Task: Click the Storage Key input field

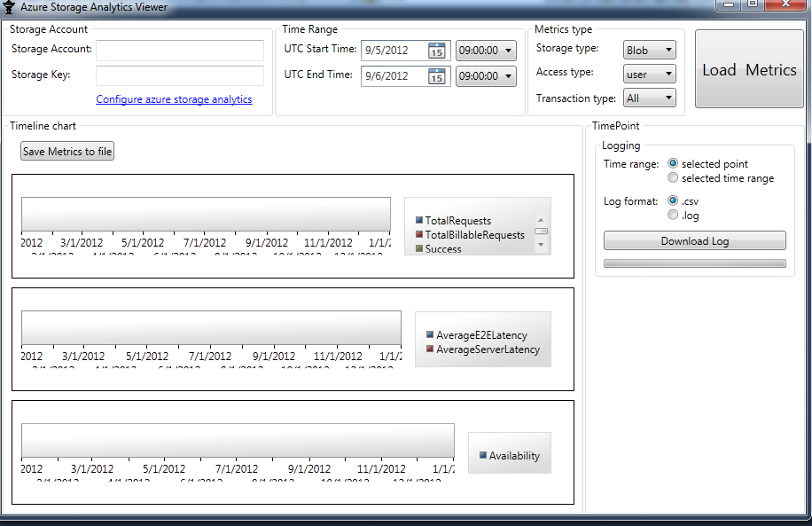Action: (x=180, y=75)
